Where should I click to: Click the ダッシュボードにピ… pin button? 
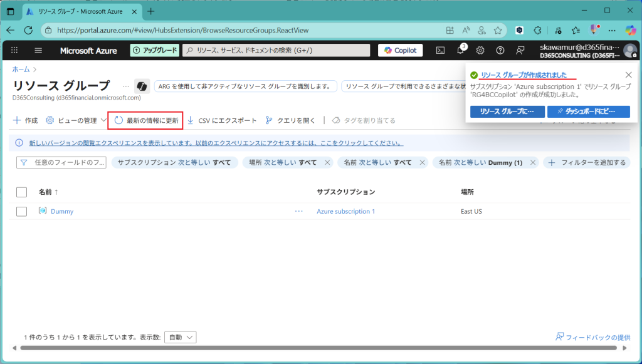pyautogui.click(x=588, y=112)
